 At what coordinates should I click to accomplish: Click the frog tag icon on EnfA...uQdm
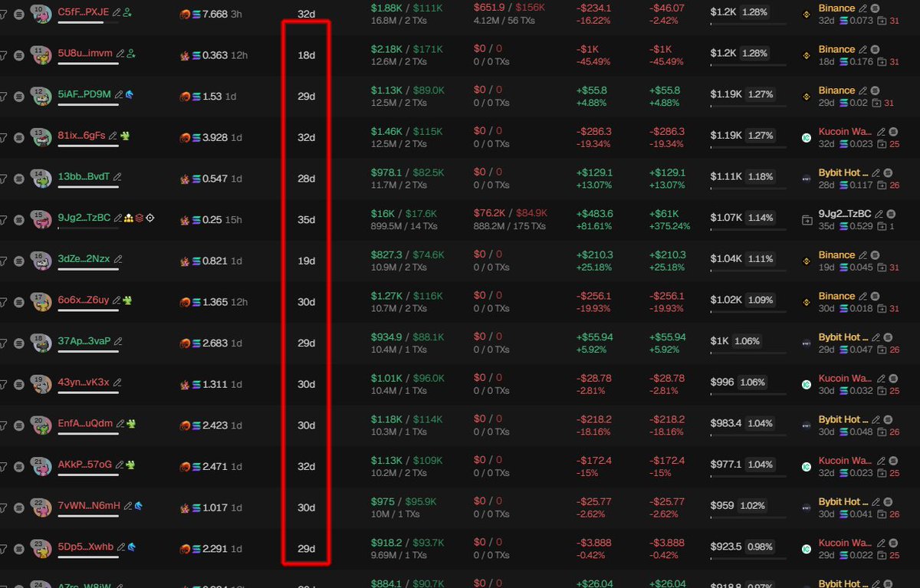coord(131,424)
